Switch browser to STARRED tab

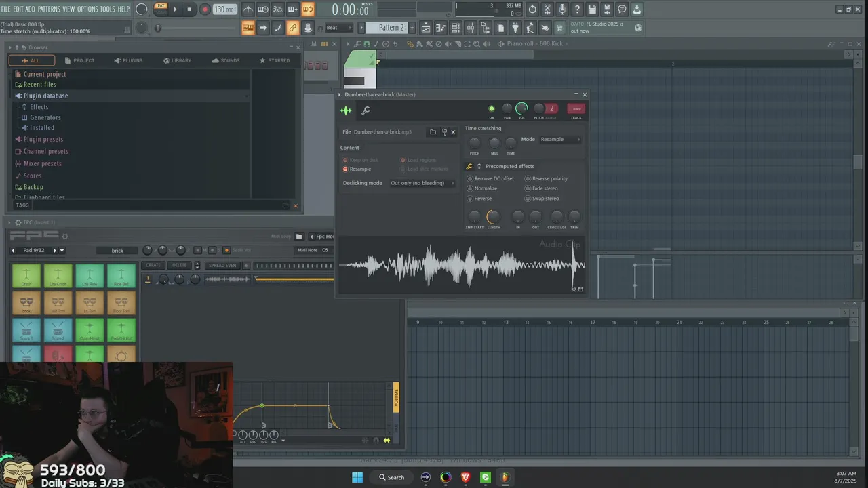coord(275,60)
